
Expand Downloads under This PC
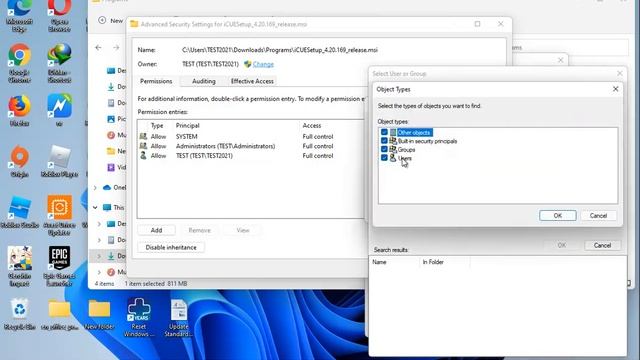click(99, 256)
